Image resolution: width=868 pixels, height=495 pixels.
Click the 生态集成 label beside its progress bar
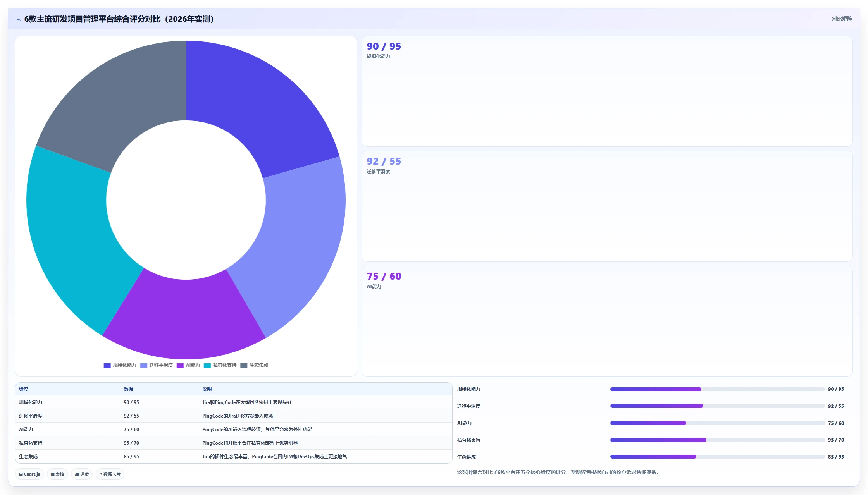(466, 457)
